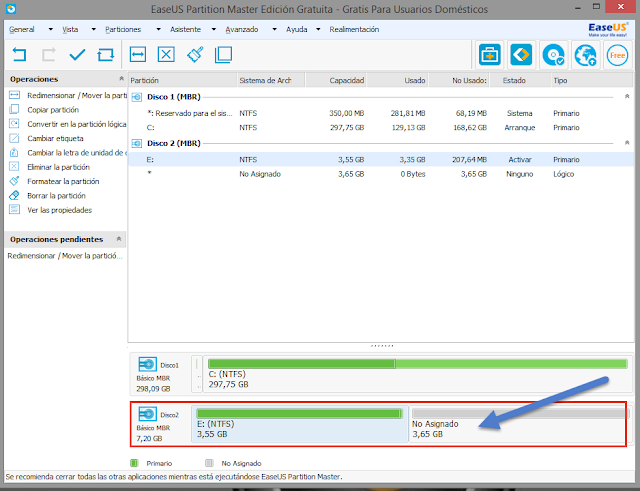Open the Asistente menu

(x=185, y=29)
